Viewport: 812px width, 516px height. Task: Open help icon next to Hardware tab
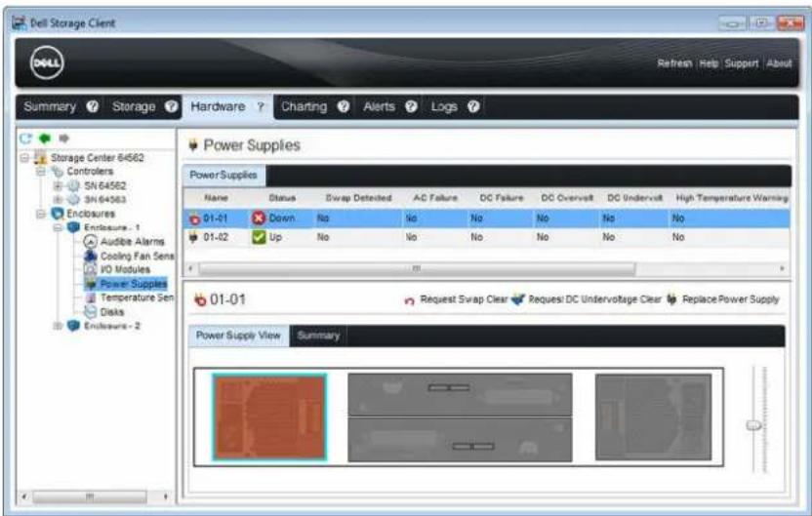tap(261, 106)
